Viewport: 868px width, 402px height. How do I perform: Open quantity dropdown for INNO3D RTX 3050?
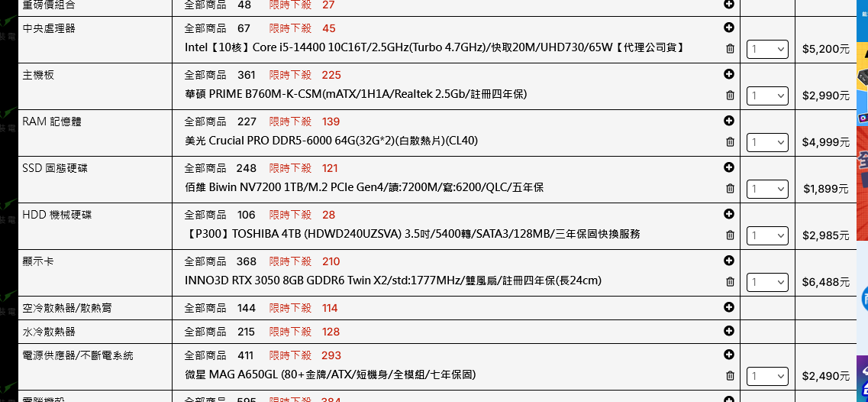tap(767, 282)
